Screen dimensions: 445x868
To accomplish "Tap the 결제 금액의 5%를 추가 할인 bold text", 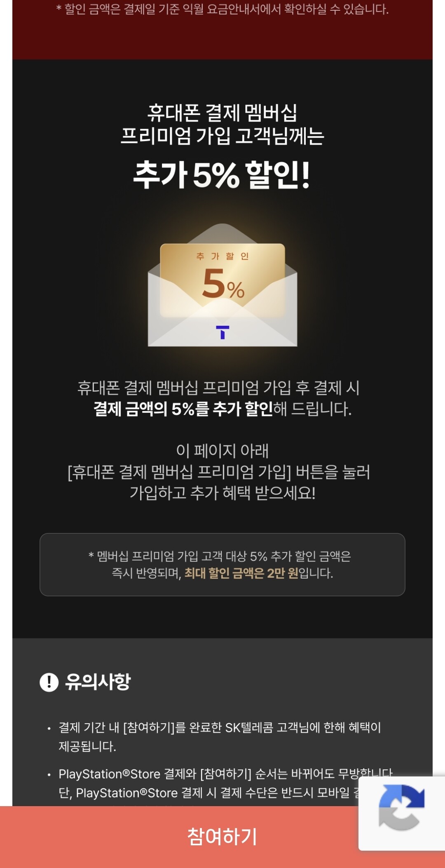I will click(183, 409).
